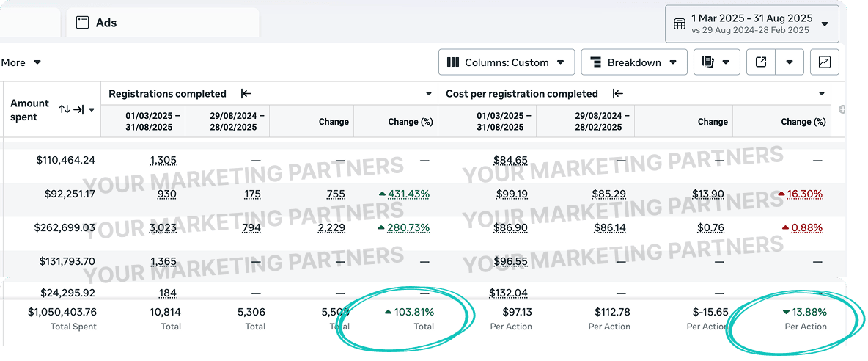Click the $262,699.03 amount cell
The image size is (868, 361).
(x=65, y=227)
